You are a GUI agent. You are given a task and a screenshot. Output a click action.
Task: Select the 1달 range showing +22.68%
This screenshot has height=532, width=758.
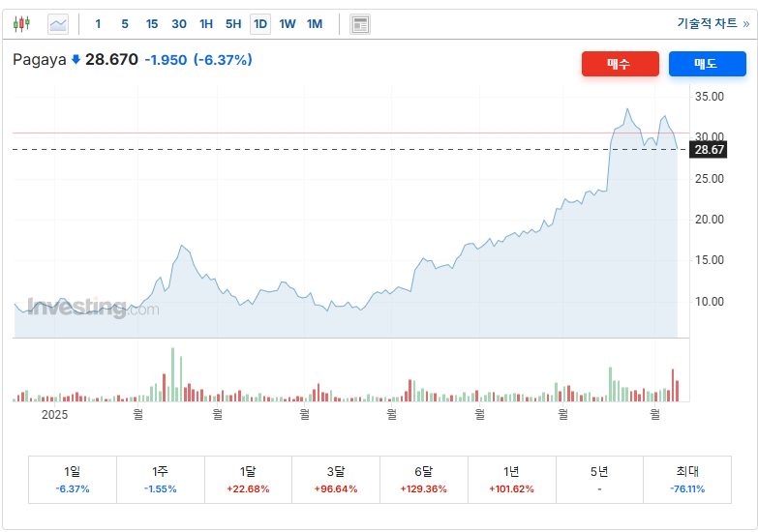pos(248,480)
